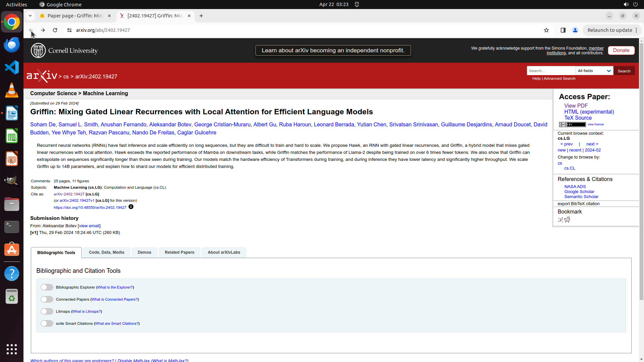This screenshot has height=362, width=644.
Task: Open the Chrome side panel icon
Action: point(563,30)
